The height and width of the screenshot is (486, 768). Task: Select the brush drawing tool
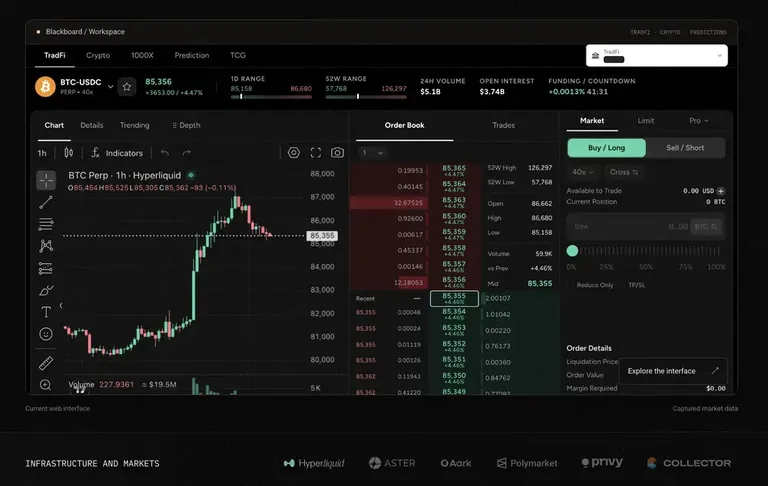coord(46,290)
